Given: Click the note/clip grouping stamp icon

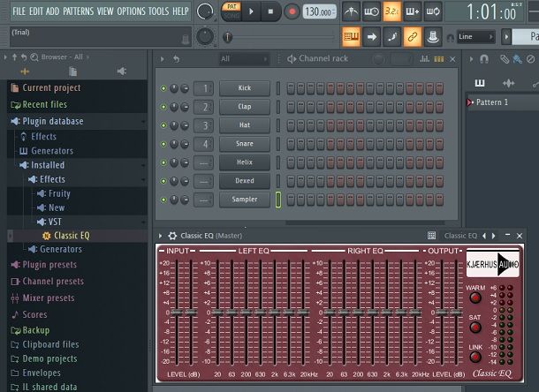Looking at the screenshot, I should (x=433, y=36).
